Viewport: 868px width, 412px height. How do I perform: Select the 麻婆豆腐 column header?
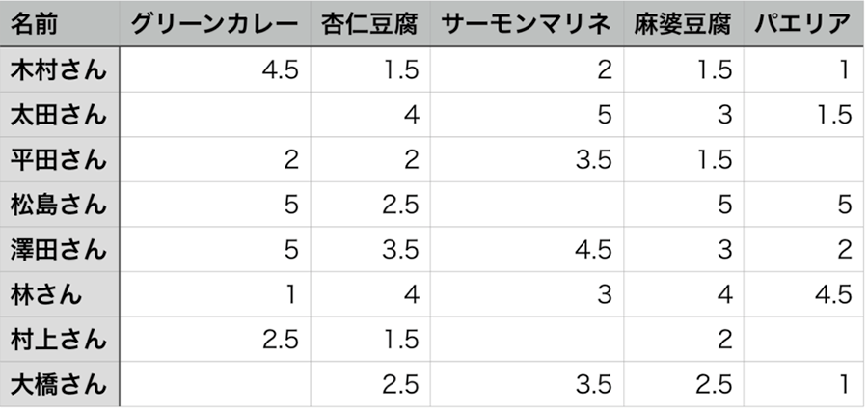point(684,24)
